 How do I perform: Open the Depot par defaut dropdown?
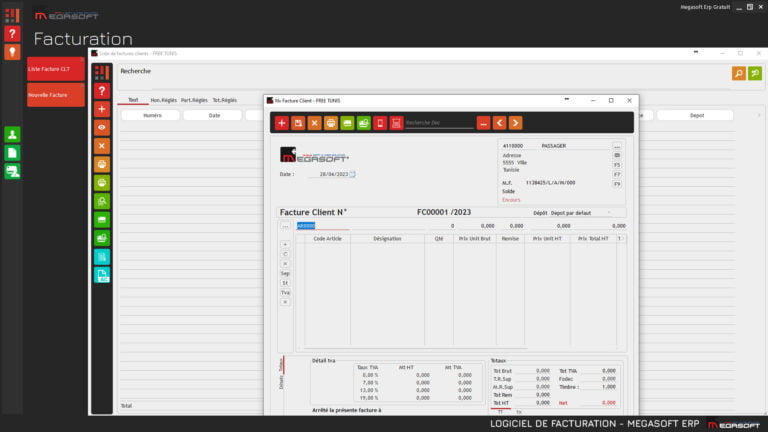pyautogui.click(x=580, y=213)
